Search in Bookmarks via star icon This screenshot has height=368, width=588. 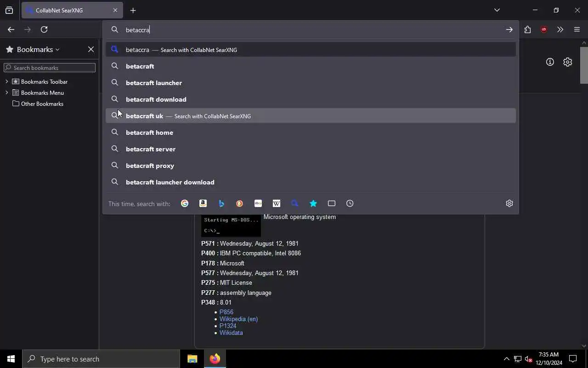click(x=313, y=203)
